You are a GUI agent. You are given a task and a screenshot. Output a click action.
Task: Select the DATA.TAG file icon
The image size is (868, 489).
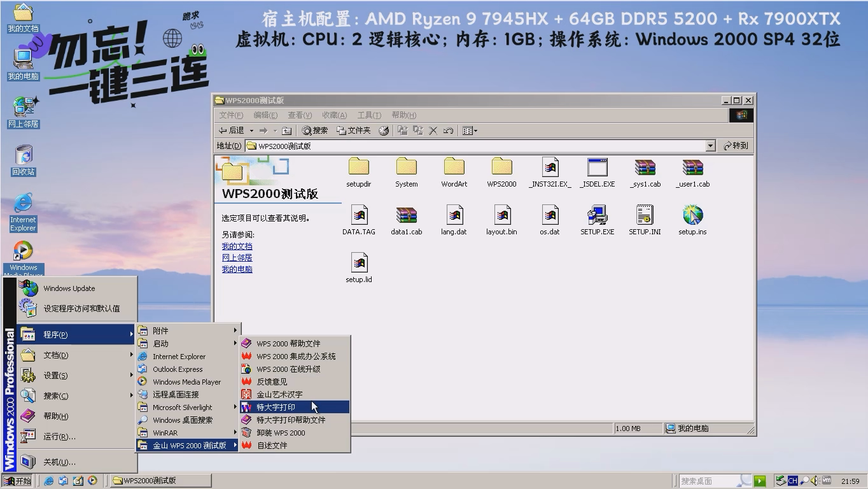tap(359, 215)
